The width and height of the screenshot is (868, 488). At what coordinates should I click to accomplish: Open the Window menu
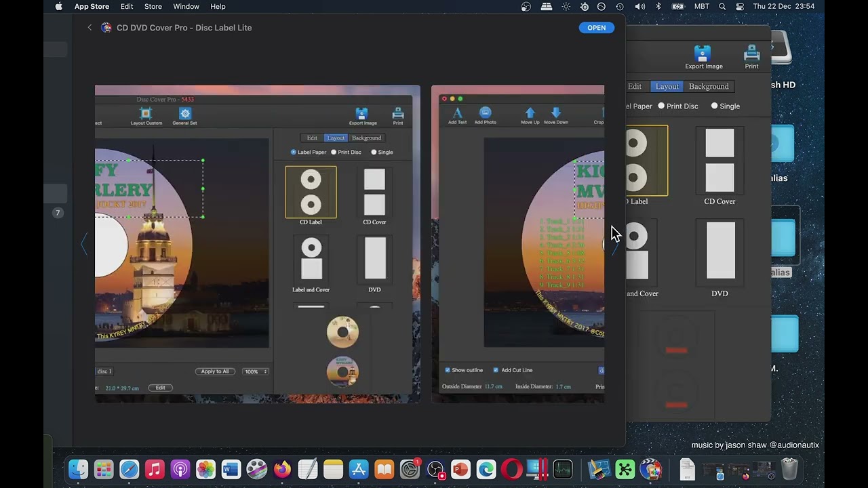186,7
